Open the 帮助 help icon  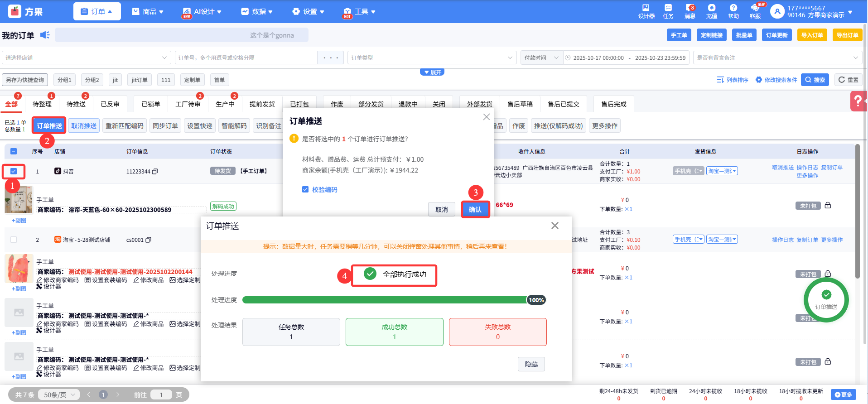[733, 11]
